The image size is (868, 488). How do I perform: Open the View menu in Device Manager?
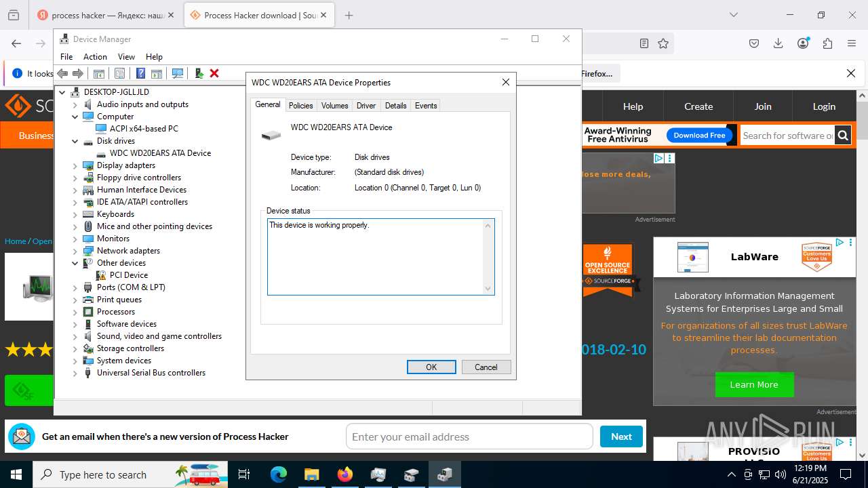(x=126, y=57)
